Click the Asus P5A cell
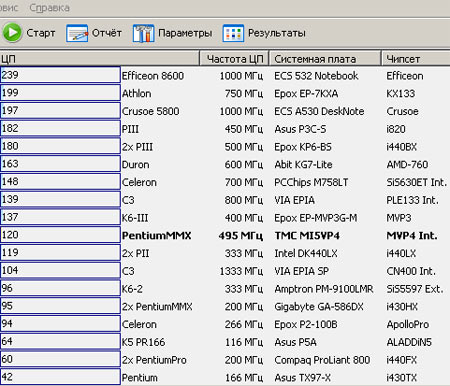Image resolution: width=450 pixels, height=386 pixels. 295,342
